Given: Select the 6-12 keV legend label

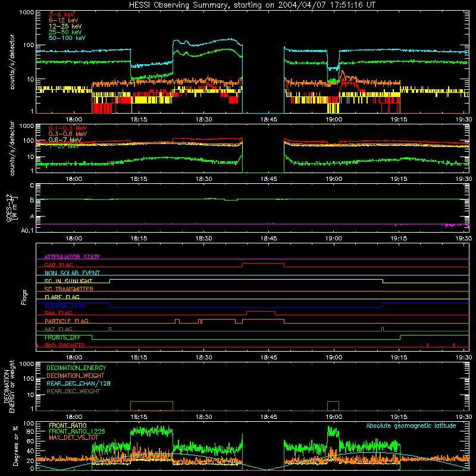Looking at the screenshot, I should 63,20.
